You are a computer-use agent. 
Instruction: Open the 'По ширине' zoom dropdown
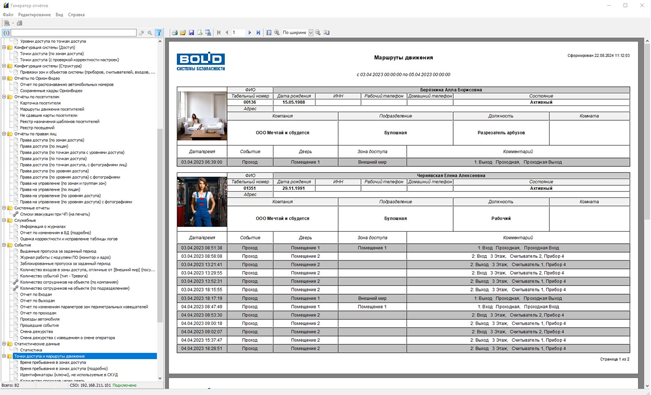coord(311,32)
